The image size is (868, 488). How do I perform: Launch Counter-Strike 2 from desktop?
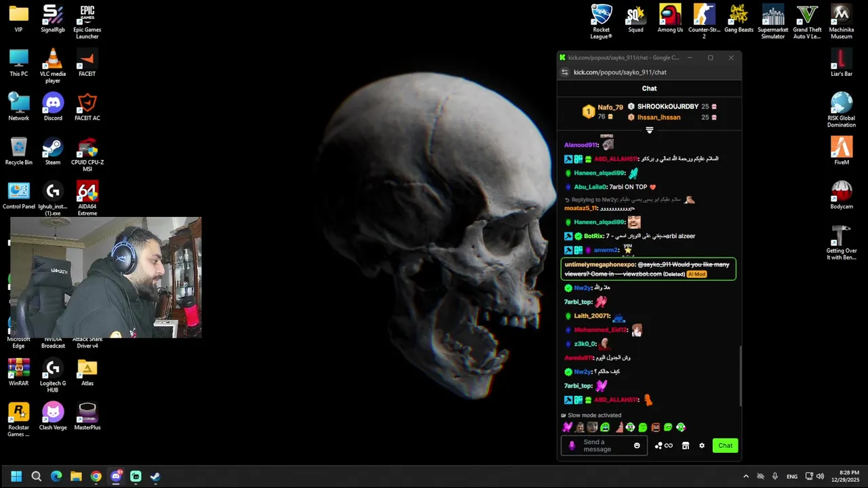704,21
